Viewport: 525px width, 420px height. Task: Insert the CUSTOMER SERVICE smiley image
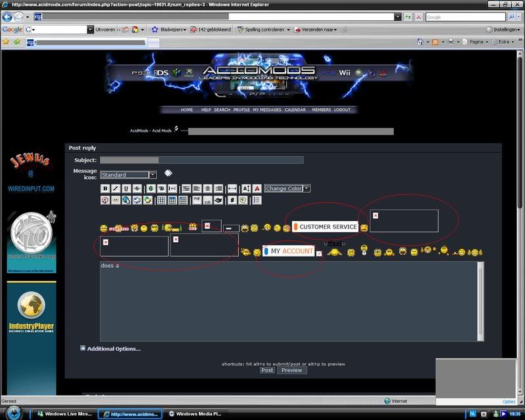(325, 227)
